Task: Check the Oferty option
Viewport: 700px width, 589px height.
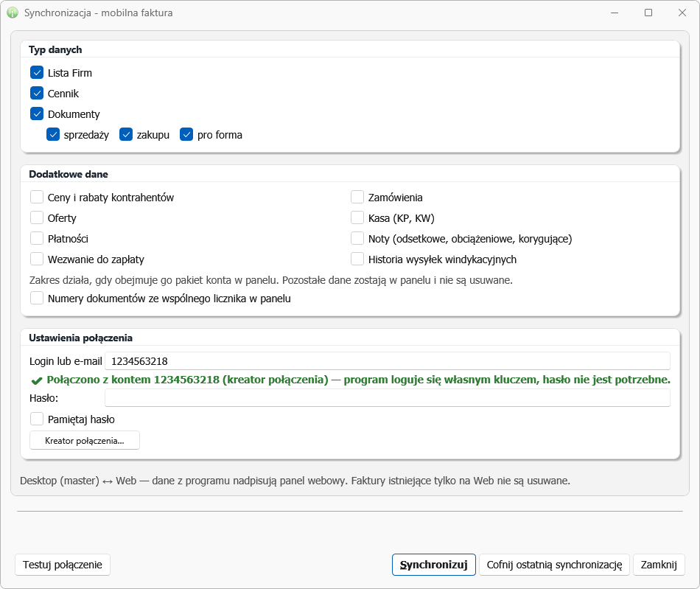Action: pos(37,218)
